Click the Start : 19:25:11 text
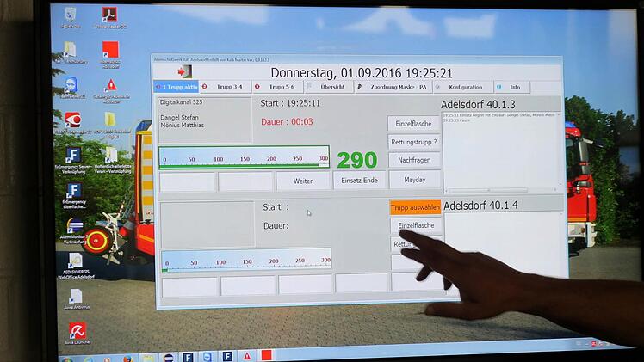 point(290,103)
